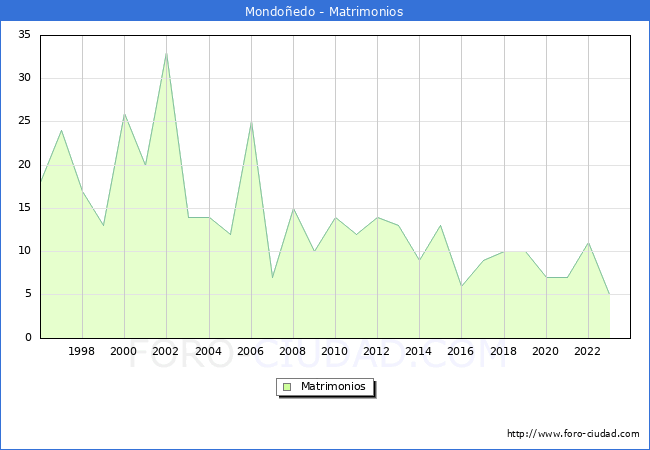
Task: Click the 2022 x-axis label
Action: pyautogui.click(x=587, y=351)
